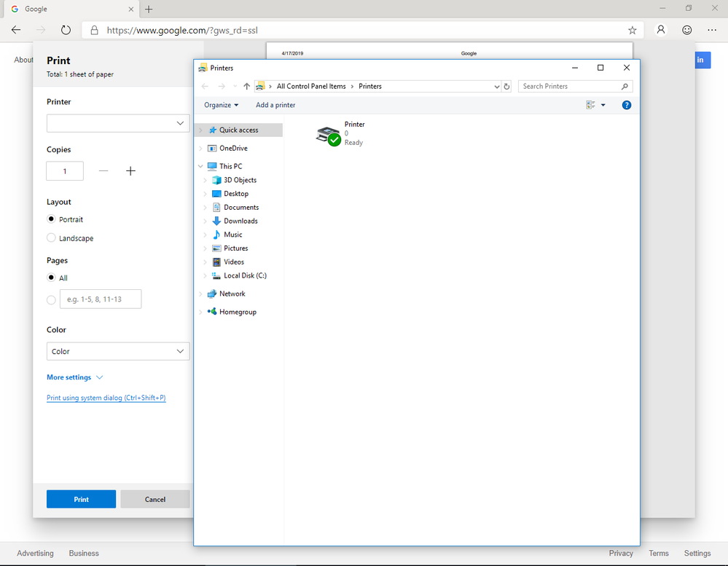Open 3D Objects folder in tree
This screenshot has width=728, height=566.
240,180
